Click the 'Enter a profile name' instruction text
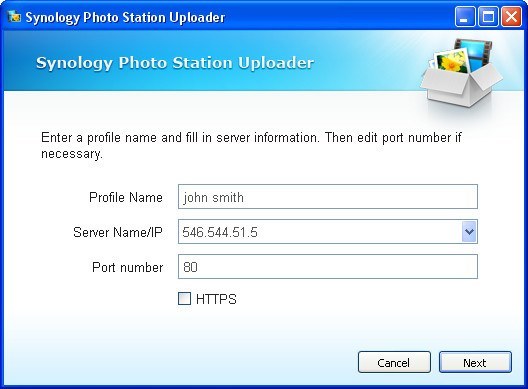The height and width of the screenshot is (389, 528). coord(251,145)
